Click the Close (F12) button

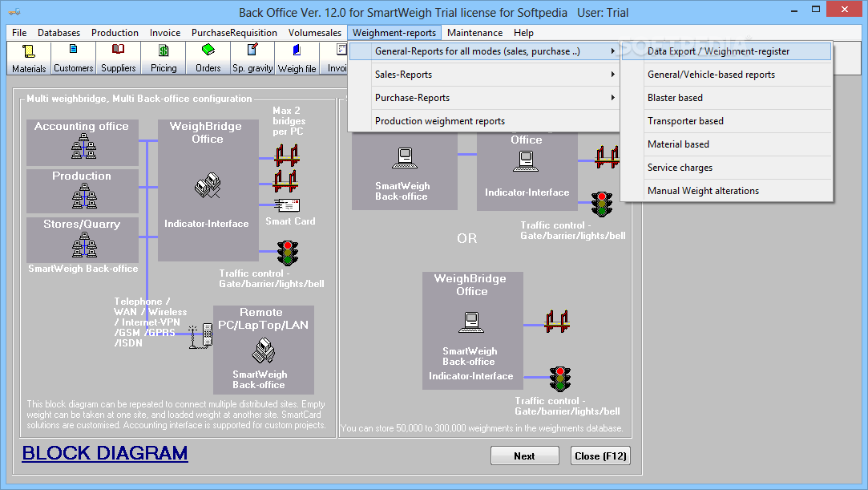coord(600,456)
